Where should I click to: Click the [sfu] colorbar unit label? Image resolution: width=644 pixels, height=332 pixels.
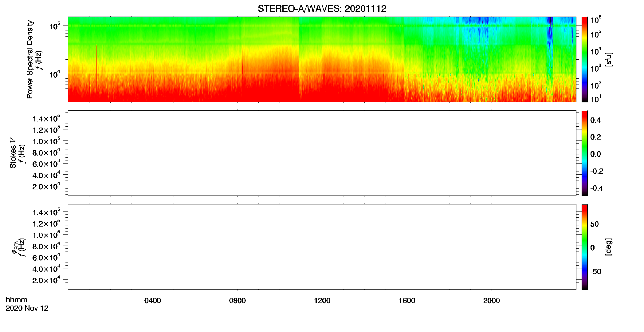(x=609, y=59)
